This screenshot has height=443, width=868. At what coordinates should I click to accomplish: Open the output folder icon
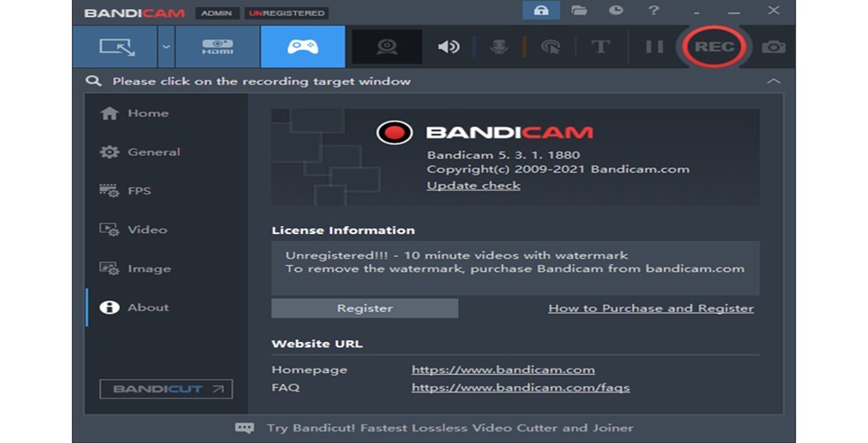click(x=579, y=11)
